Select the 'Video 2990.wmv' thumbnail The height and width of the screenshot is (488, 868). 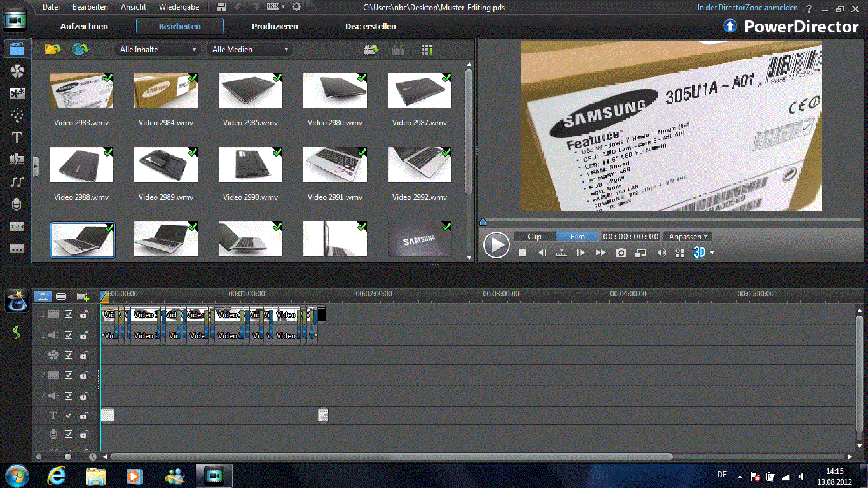click(x=251, y=165)
